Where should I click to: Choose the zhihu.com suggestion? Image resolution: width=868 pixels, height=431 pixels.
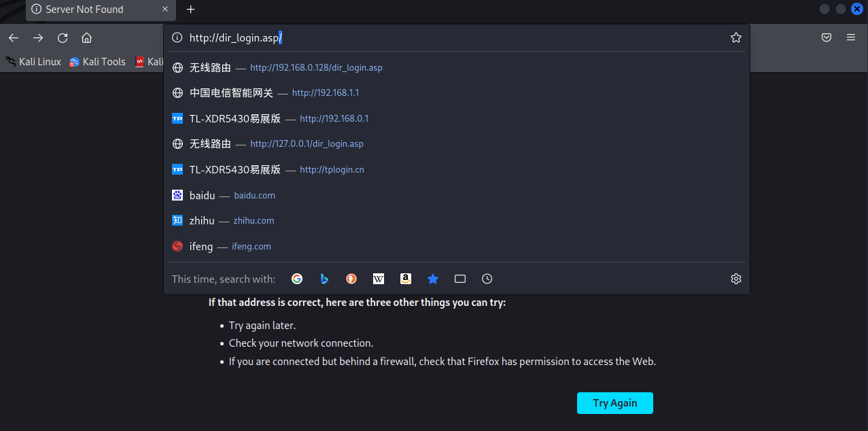coord(457,221)
